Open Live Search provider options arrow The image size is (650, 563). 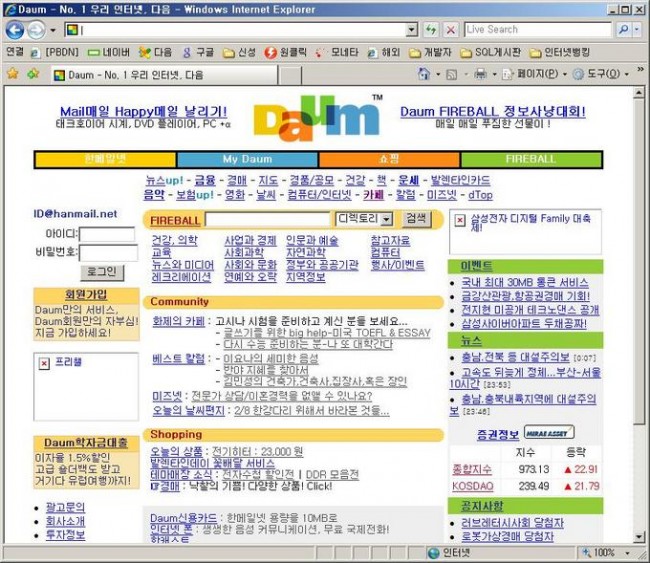[636, 29]
